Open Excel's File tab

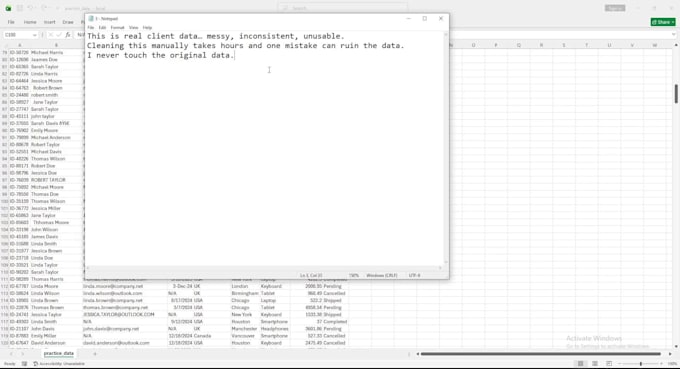(11, 22)
